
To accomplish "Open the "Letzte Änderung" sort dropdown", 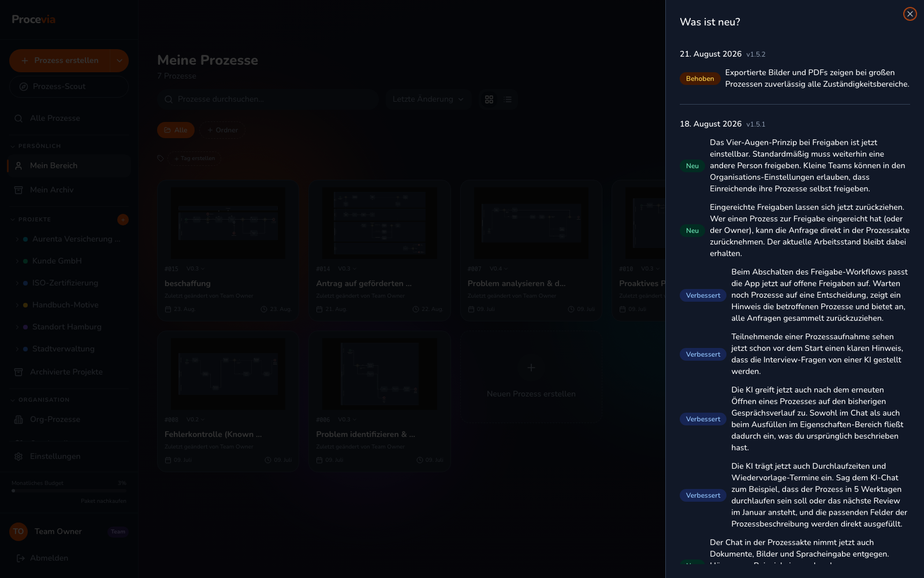I will point(428,99).
